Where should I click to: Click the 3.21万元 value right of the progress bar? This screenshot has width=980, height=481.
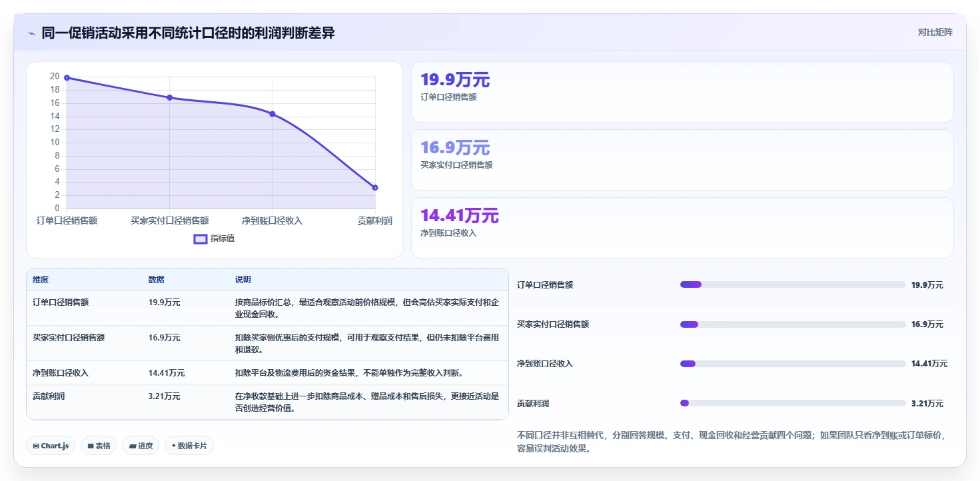click(927, 404)
